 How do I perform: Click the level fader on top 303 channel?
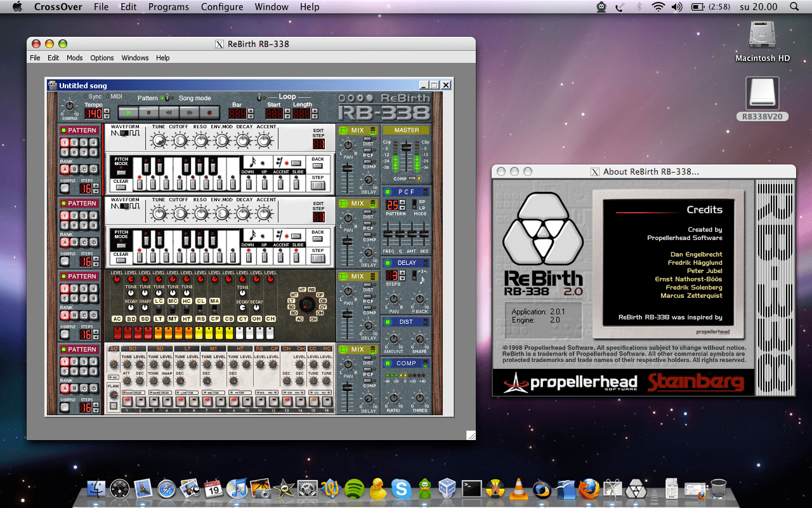[x=347, y=169]
